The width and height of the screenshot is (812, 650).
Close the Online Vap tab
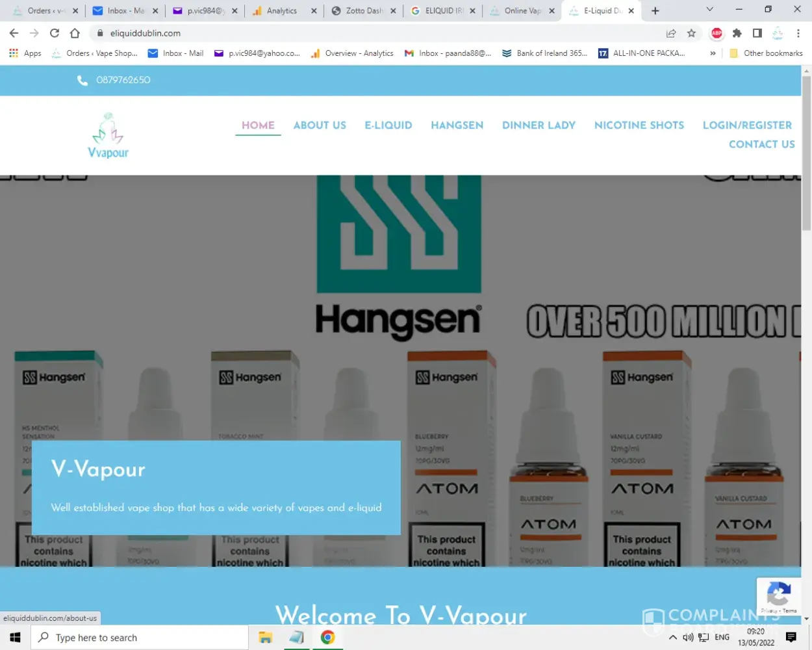point(552,11)
